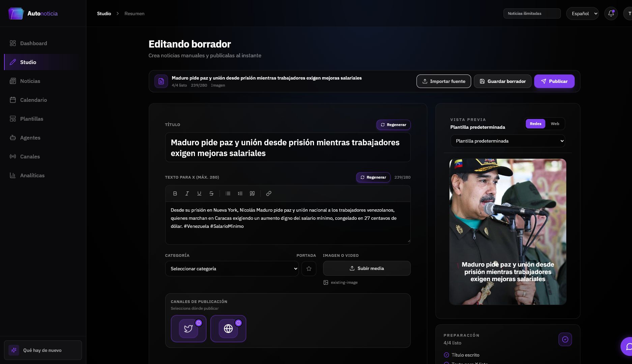The height and width of the screenshot is (364, 632).
Task: Click the Resumen breadcrumb
Action: [134, 13]
